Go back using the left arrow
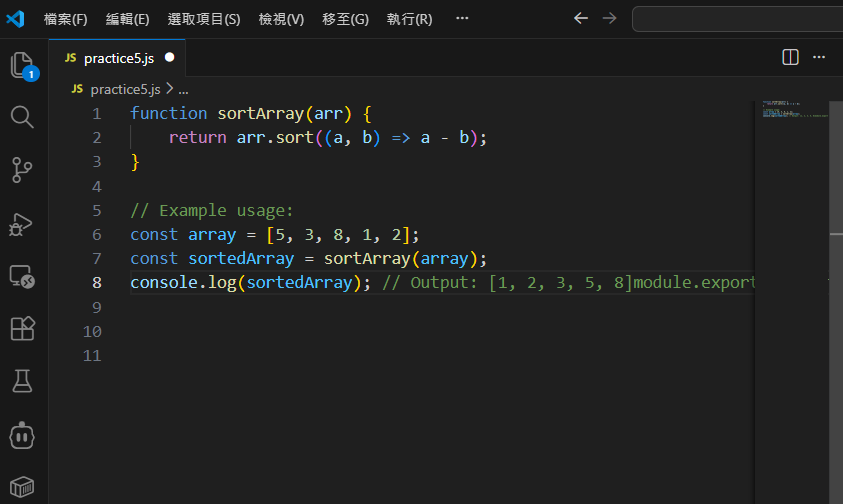This screenshot has height=504, width=843. click(581, 18)
